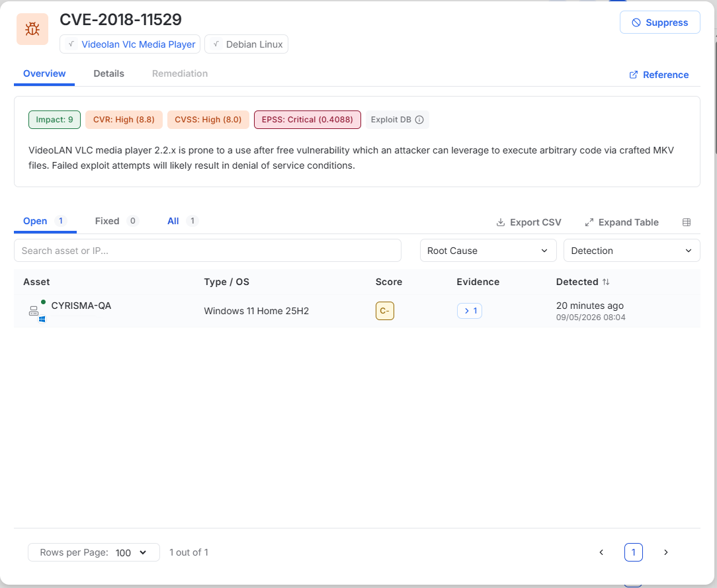Open the Rows per Page dropdown
Screen dimensions: 717x588
94,552
